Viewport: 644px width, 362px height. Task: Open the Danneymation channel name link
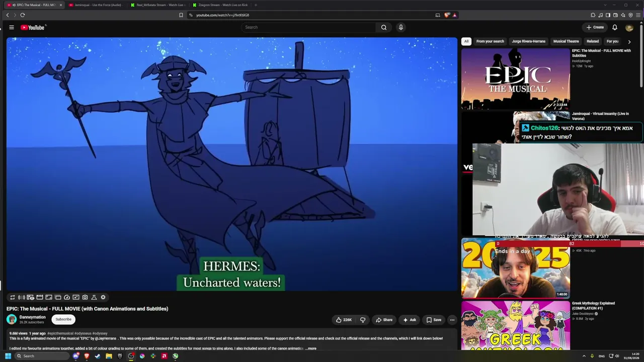(x=33, y=317)
